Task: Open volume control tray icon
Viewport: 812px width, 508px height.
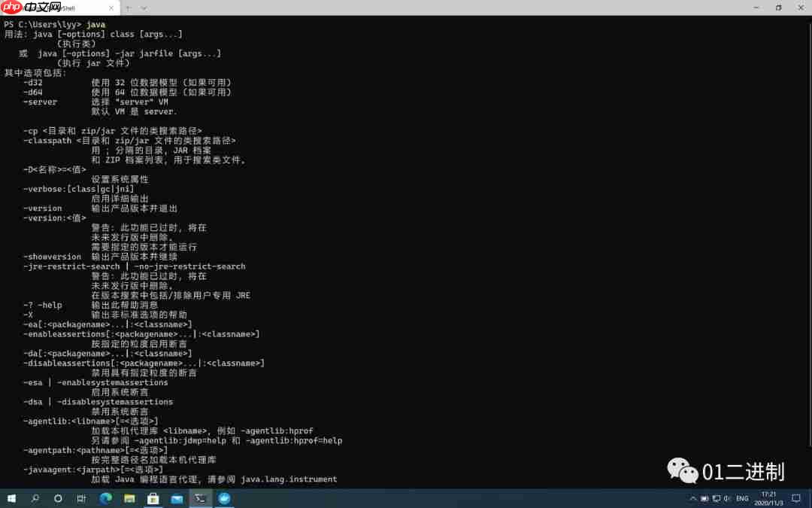Action: [727, 499]
